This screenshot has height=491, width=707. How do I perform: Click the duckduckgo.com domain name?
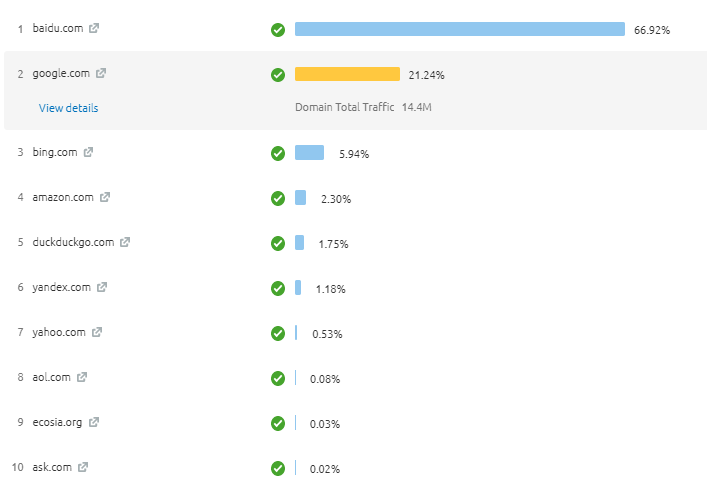73,242
